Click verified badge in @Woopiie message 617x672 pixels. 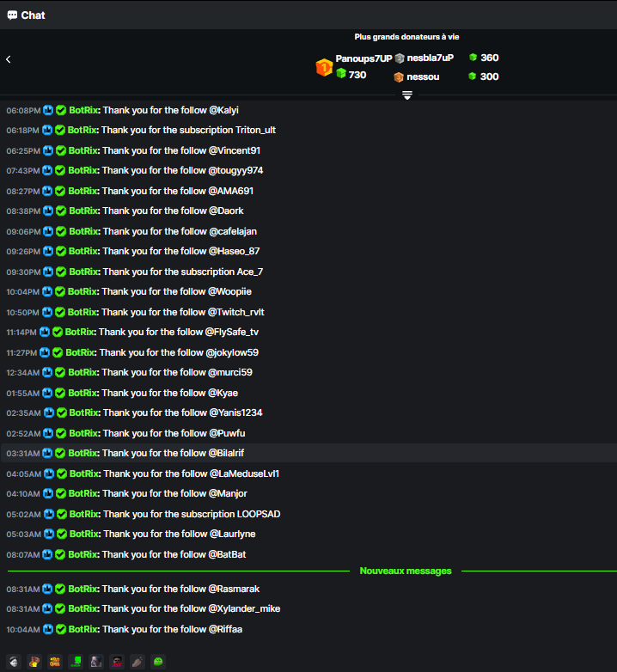point(60,292)
